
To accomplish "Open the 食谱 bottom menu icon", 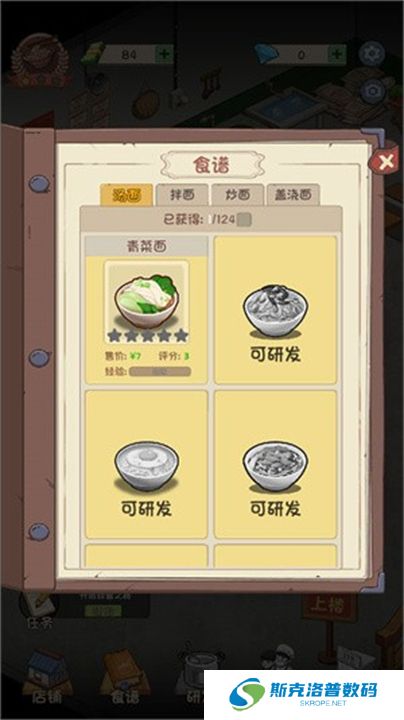I will [125, 681].
